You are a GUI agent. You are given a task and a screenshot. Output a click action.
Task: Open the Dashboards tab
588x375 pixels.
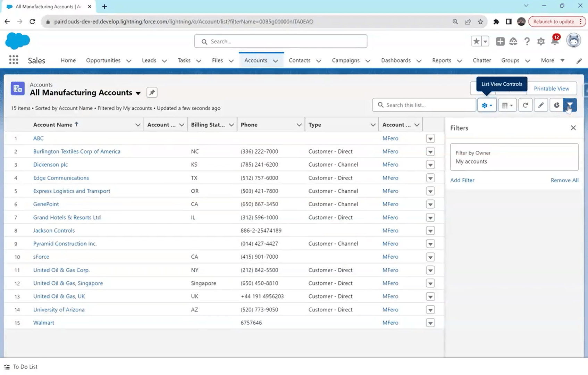pyautogui.click(x=396, y=60)
